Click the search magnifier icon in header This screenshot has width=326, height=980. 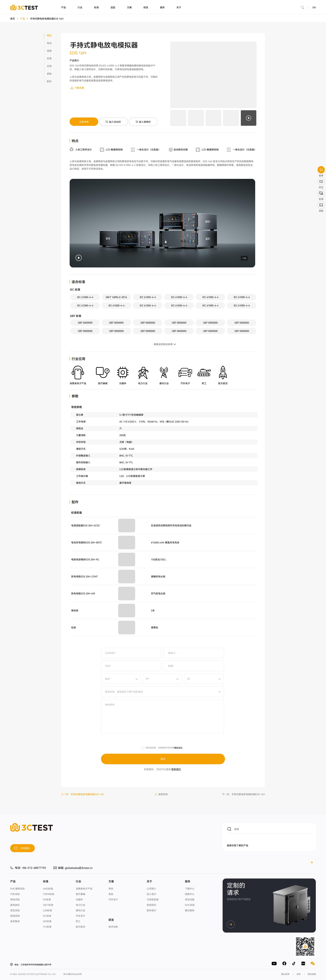(302, 8)
